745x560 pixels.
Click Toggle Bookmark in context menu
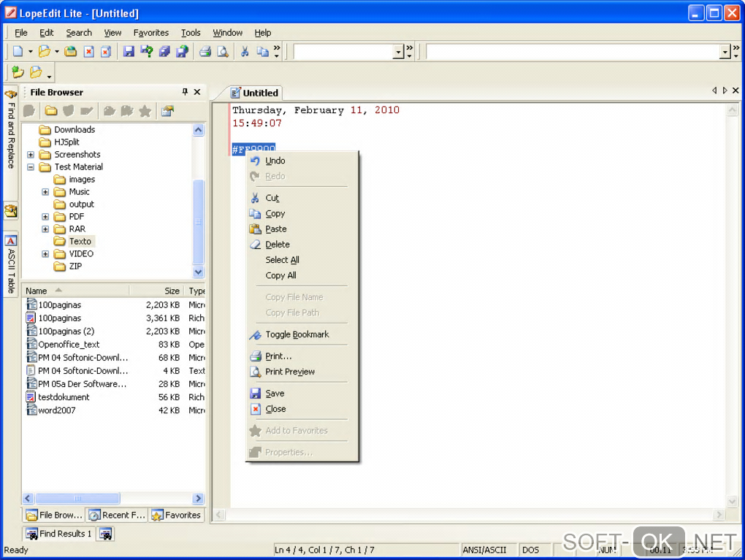tap(297, 334)
